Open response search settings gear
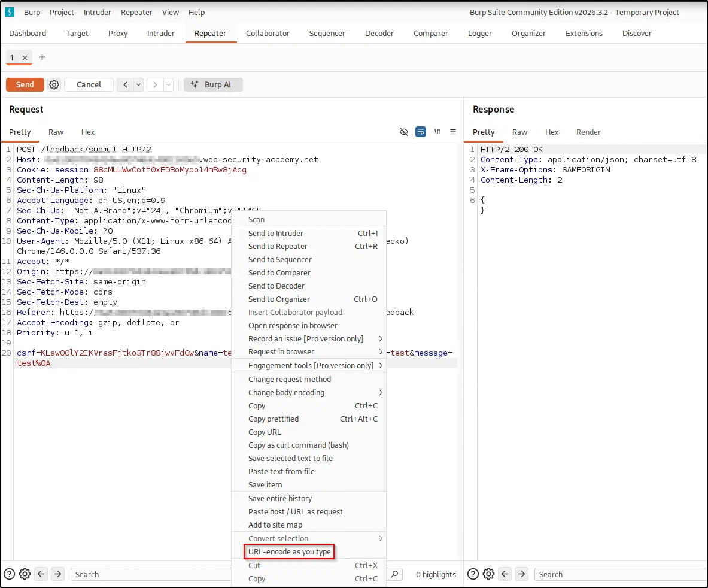708x588 pixels. (488, 574)
